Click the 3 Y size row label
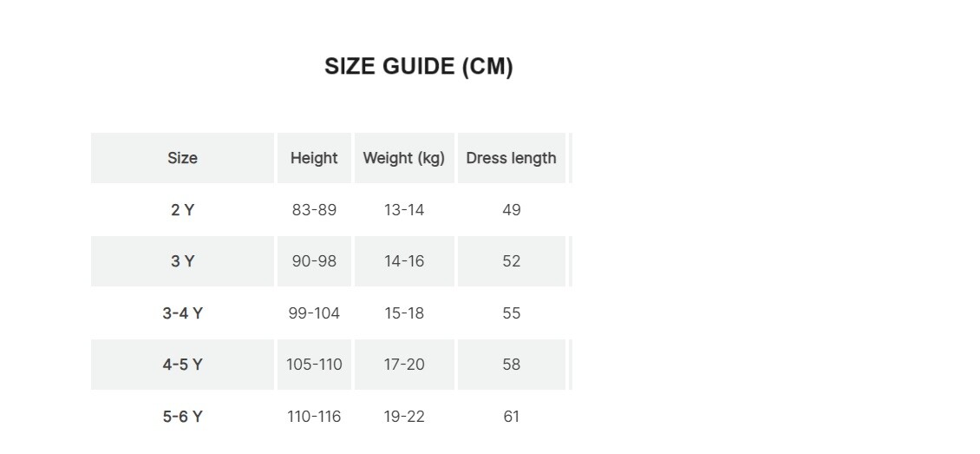 pos(182,261)
